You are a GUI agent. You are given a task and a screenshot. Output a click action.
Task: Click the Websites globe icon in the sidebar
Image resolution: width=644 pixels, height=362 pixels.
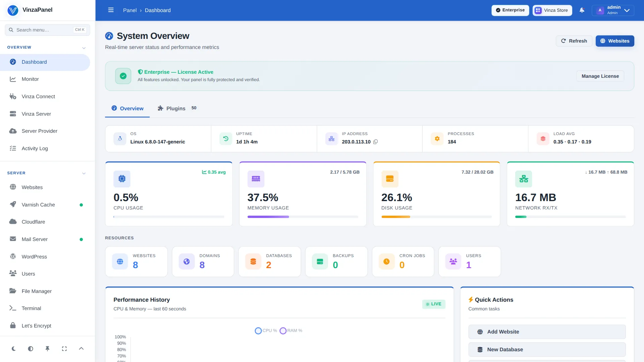pyautogui.click(x=13, y=187)
